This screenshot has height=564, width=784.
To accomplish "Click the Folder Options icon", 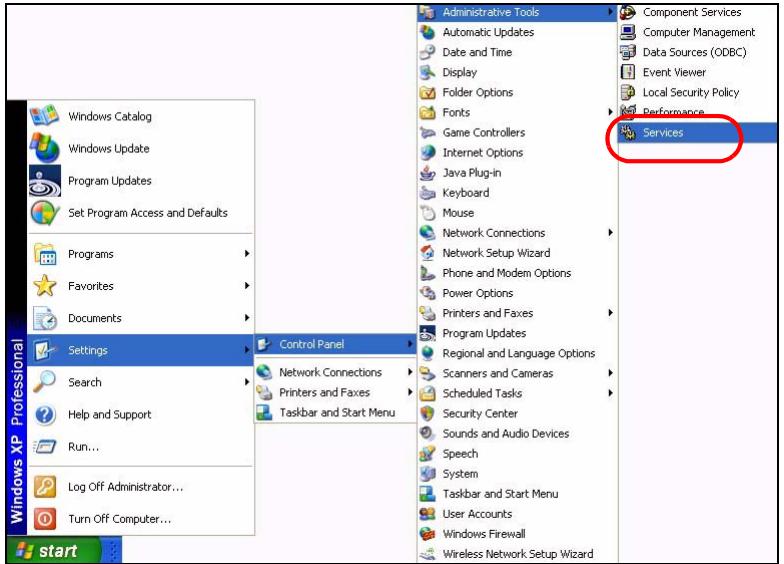I will [428, 92].
